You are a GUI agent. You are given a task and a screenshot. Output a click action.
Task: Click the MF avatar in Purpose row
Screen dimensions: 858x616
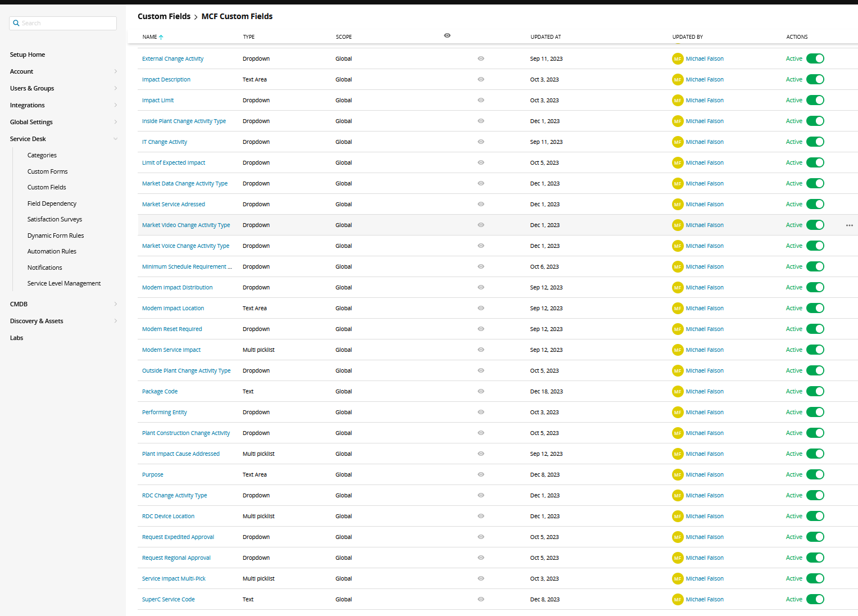pos(678,475)
